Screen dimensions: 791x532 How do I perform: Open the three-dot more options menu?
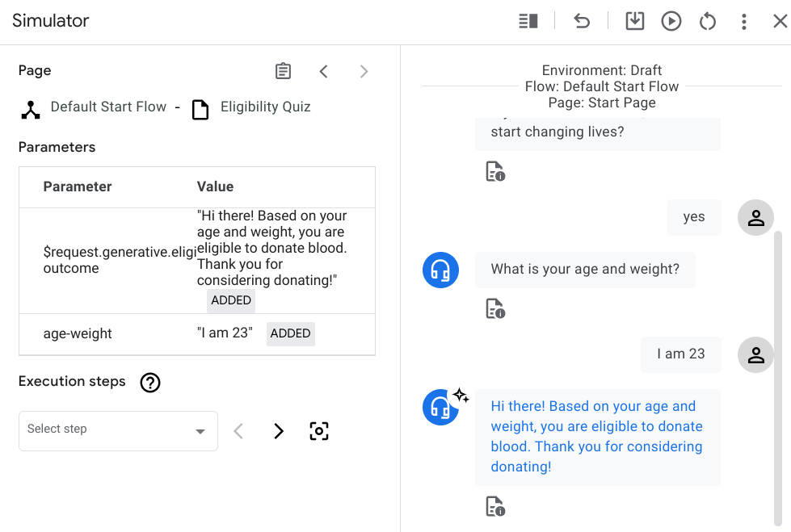click(x=744, y=22)
